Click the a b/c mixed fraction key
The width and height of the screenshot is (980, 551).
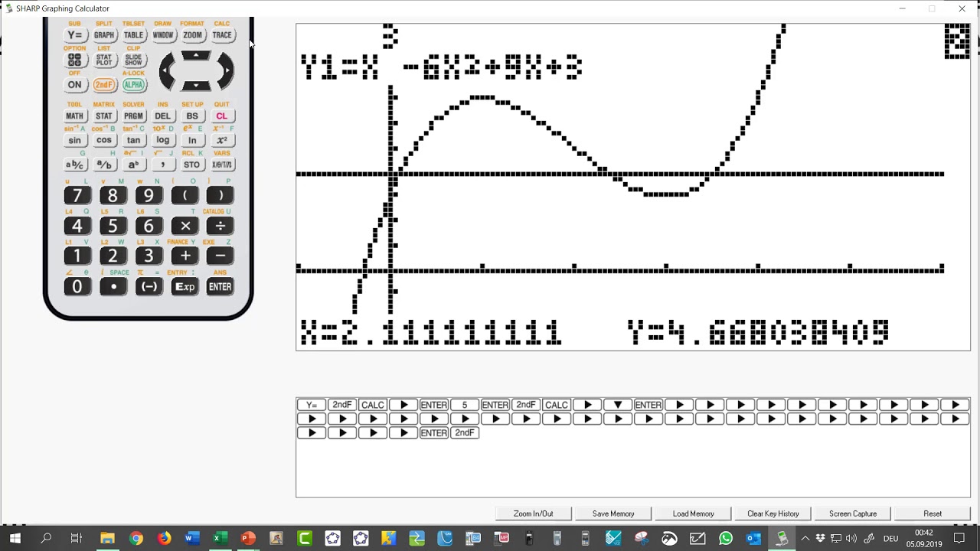[x=74, y=165]
